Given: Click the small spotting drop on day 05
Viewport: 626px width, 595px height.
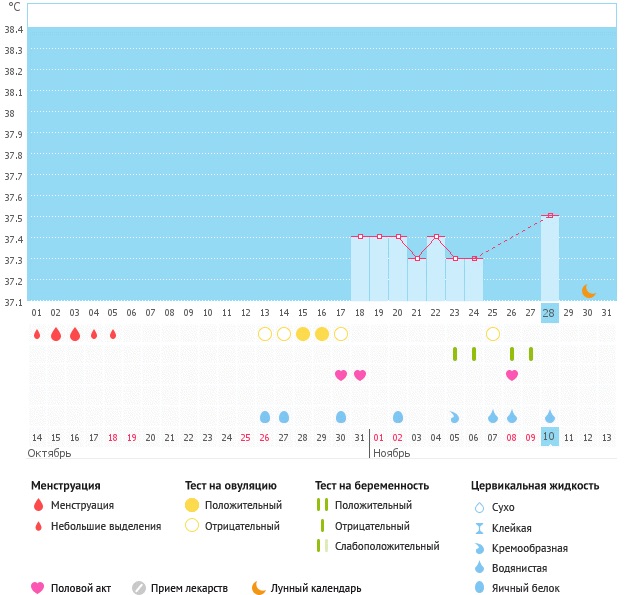Looking at the screenshot, I should (x=113, y=334).
